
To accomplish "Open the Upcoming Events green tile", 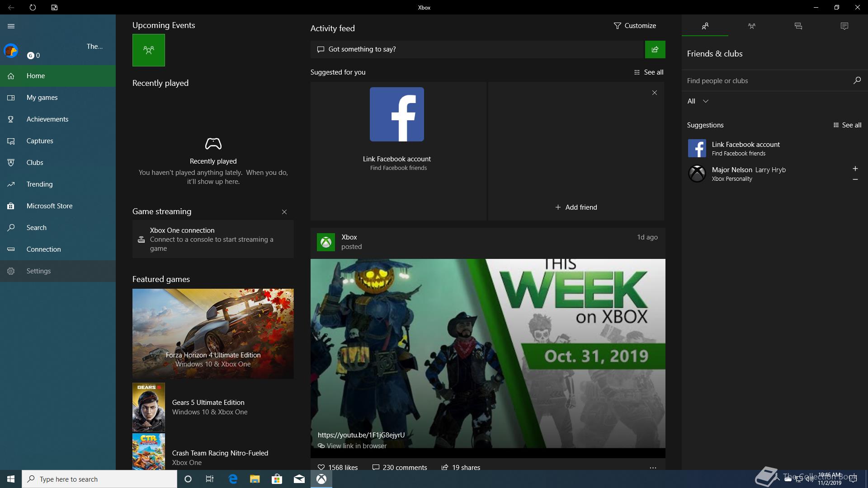I will pos(149,50).
